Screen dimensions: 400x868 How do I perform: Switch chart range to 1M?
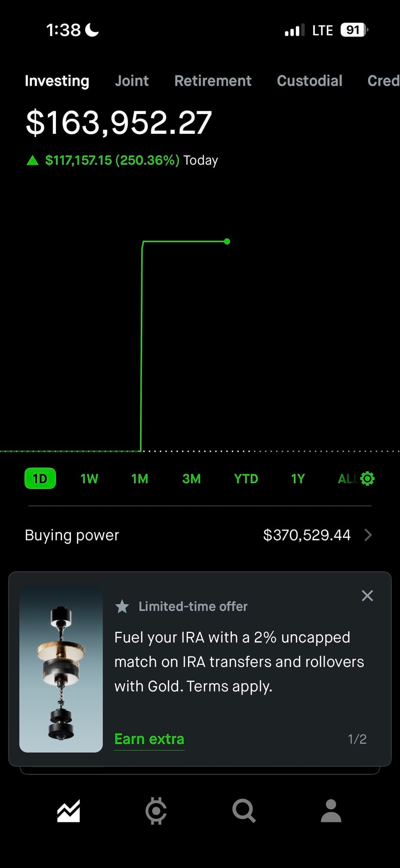(140, 479)
